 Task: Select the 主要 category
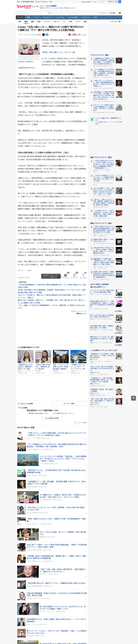20,21
